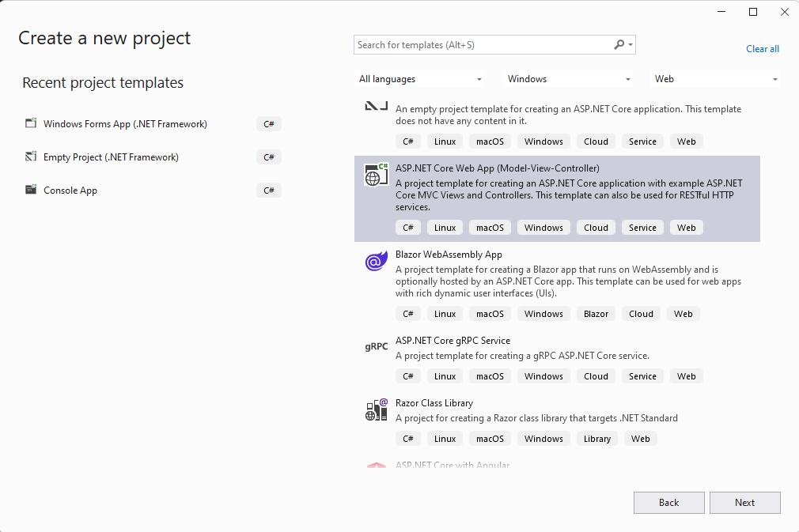
Task: Minimize the Create a new project window
Action: pos(721,12)
